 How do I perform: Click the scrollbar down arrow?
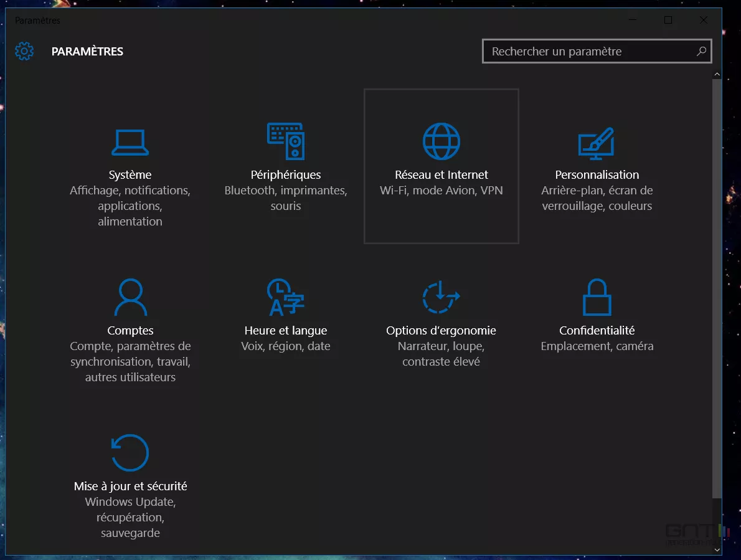[717, 549]
